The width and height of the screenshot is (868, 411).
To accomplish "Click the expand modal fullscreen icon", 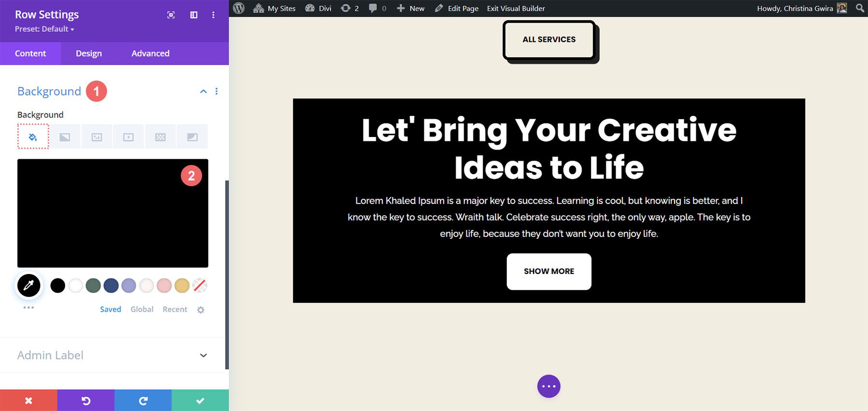I will 171,15.
